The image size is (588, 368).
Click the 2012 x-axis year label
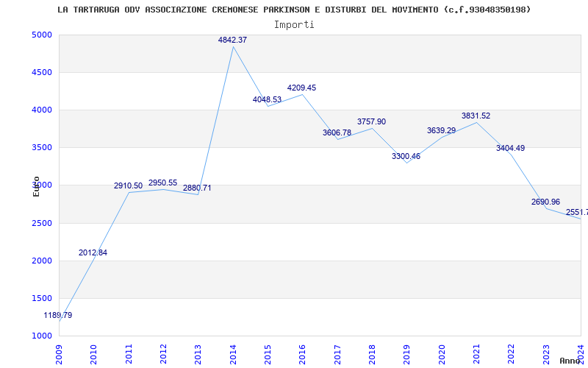tap(163, 354)
